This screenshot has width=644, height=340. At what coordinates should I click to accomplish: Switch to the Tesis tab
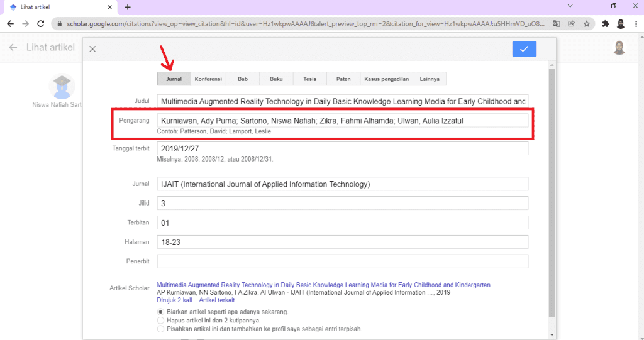[x=309, y=79]
